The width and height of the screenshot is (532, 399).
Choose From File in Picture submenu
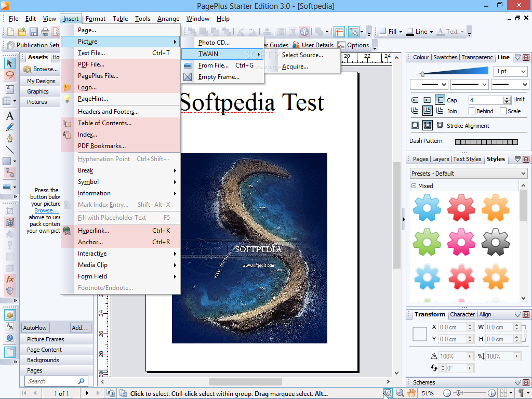tap(222, 65)
